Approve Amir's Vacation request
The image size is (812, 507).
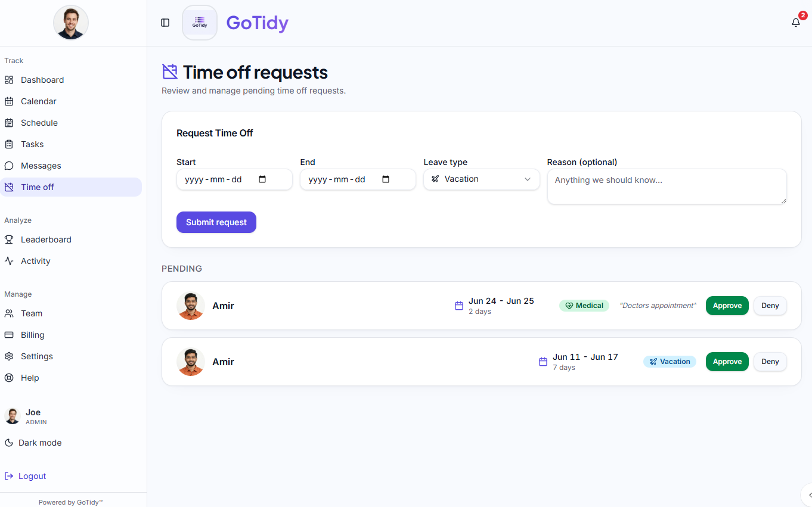[x=727, y=362]
